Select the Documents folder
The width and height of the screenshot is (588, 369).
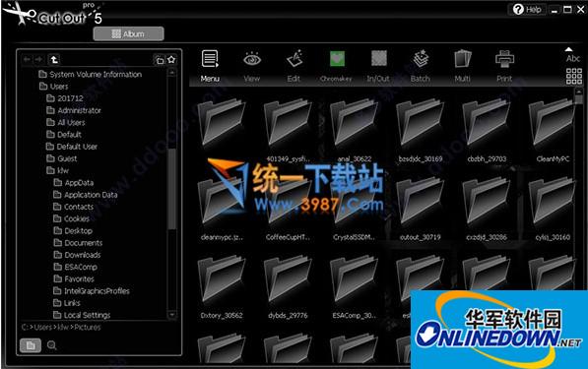pos(78,243)
